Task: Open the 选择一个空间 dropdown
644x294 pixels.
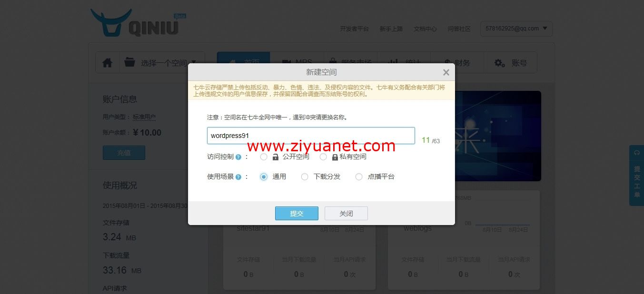Action: (x=162, y=62)
